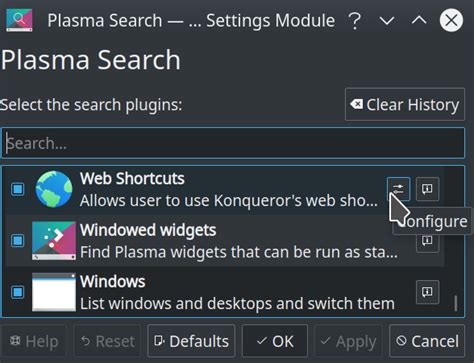Image resolution: width=474 pixels, height=363 pixels.
Task: Show Windowed widgets about info icon
Action: 427,241
